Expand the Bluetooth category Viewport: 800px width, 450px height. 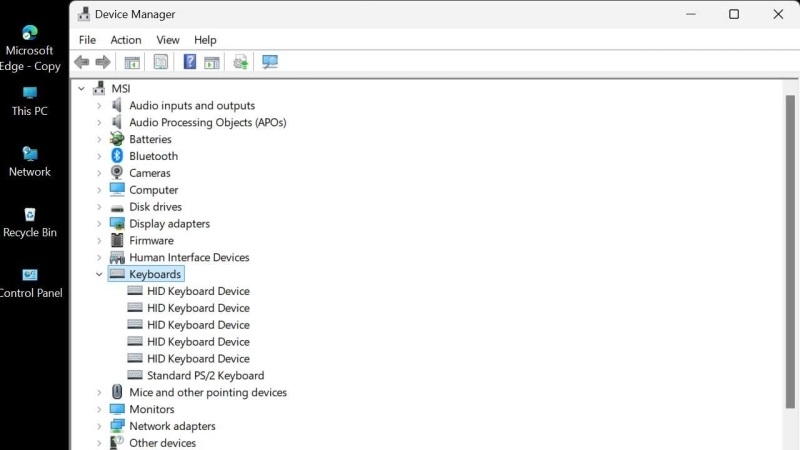[x=99, y=156]
